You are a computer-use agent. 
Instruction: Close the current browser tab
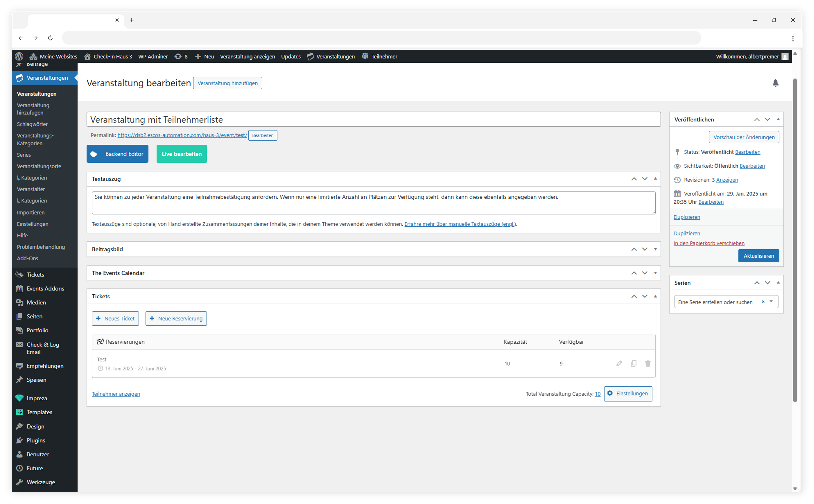point(117,20)
